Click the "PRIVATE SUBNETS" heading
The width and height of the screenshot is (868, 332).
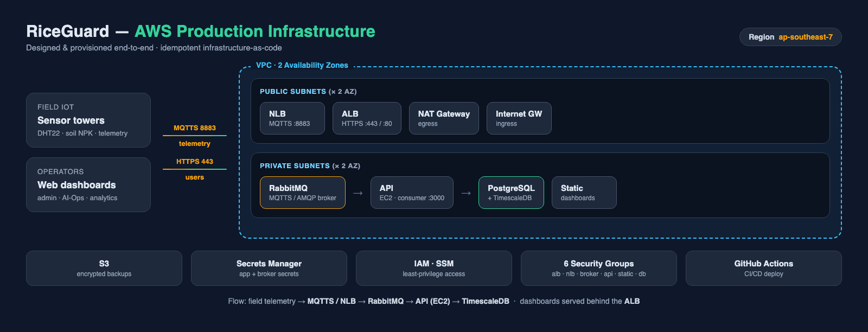tap(295, 166)
